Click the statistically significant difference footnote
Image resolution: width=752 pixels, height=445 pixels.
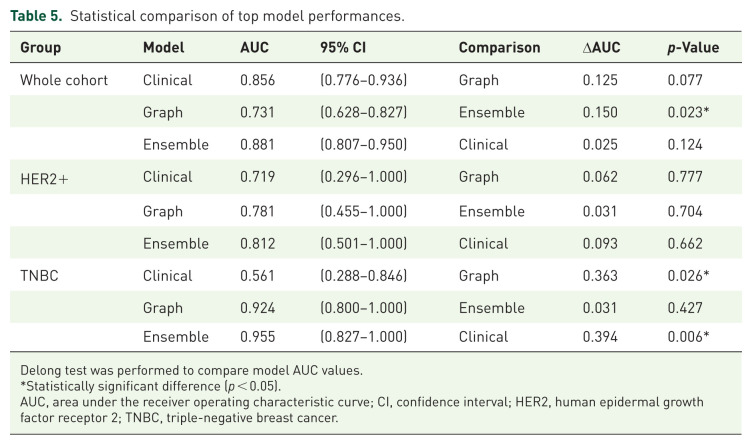click(151, 386)
